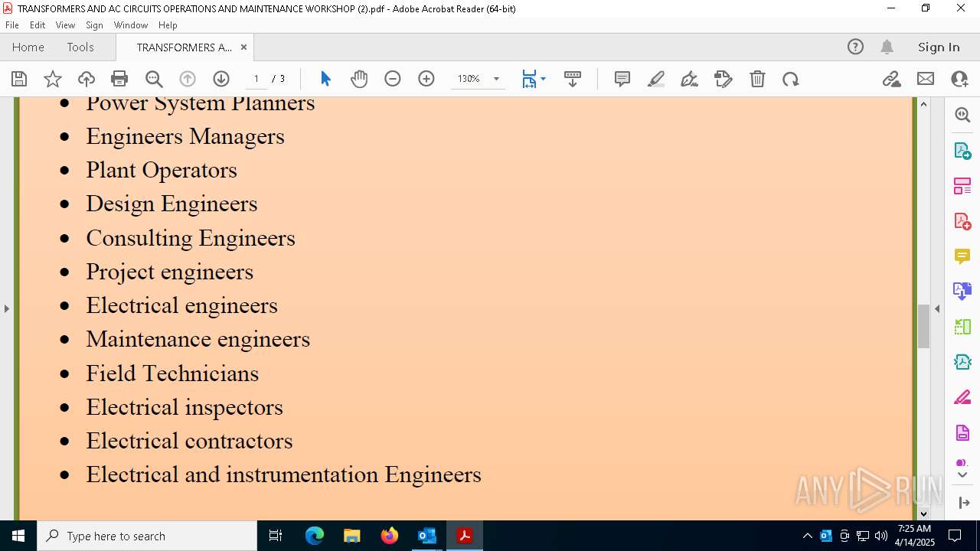Viewport: 980px width, 551px height.
Task: Open Outlook from the taskbar
Action: pyautogui.click(x=426, y=536)
